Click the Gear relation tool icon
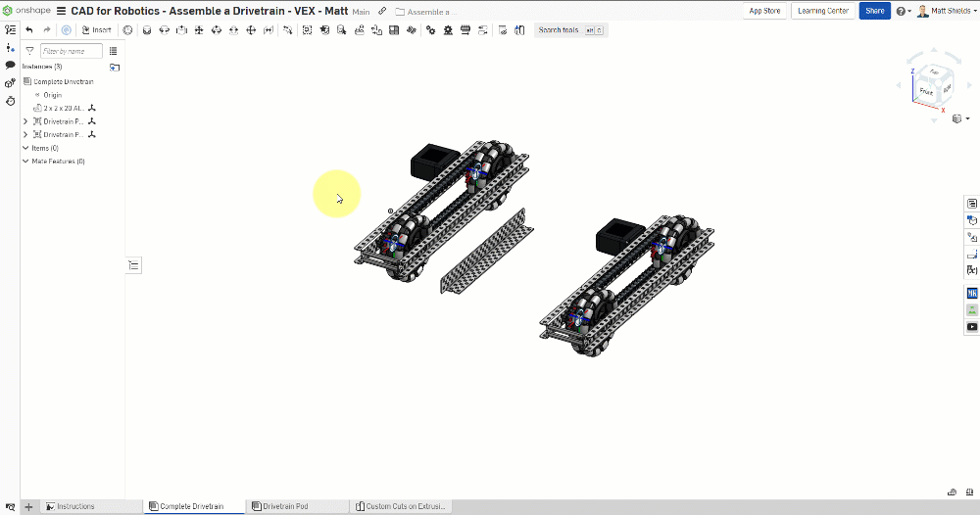The width and height of the screenshot is (980, 515). coord(431,30)
